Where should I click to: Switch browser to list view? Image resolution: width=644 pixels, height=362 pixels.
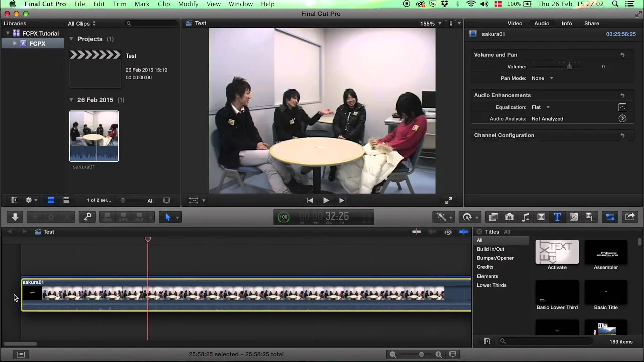66,200
